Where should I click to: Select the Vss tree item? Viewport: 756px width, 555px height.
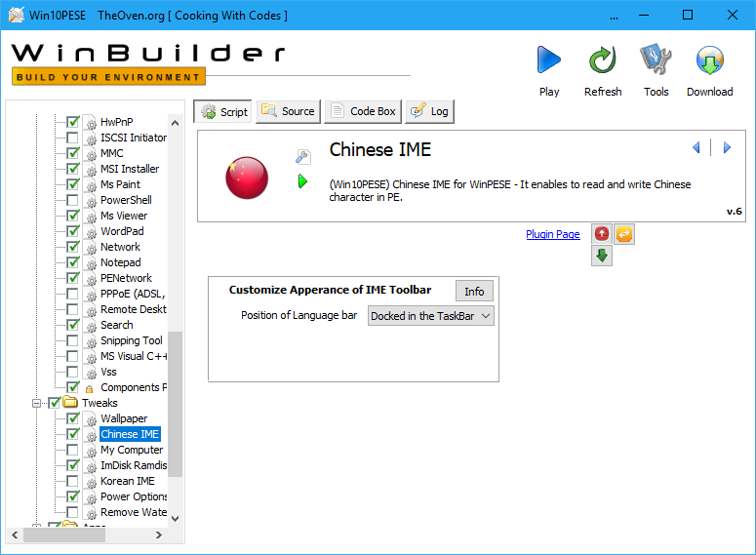point(108,372)
